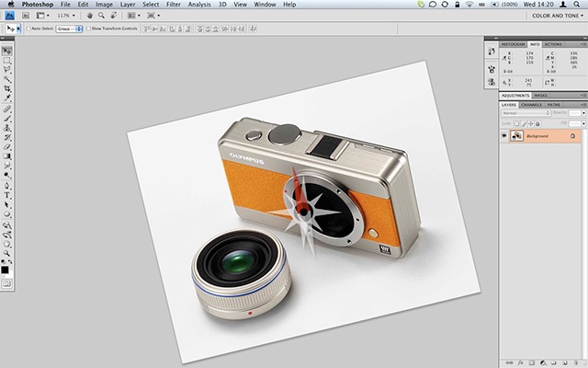Launch Bridge from the application bar
This screenshot has height=368, width=588.
tap(26, 16)
